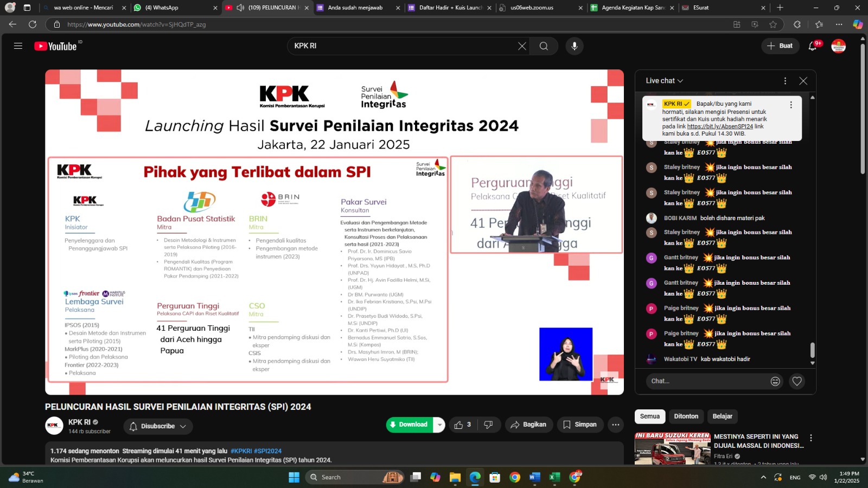Click the browser address bar URL
The image size is (868, 488).
point(136,24)
